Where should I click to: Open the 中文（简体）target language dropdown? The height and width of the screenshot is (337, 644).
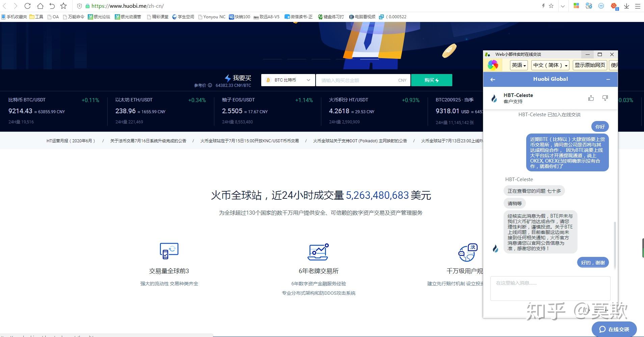click(551, 65)
